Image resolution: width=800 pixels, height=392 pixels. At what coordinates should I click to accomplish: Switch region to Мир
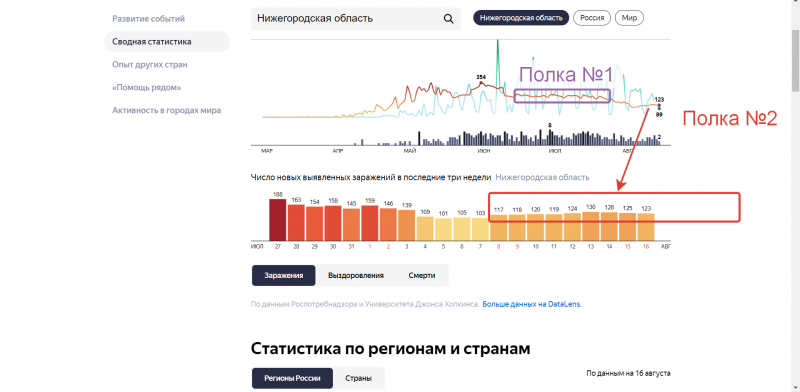630,18
